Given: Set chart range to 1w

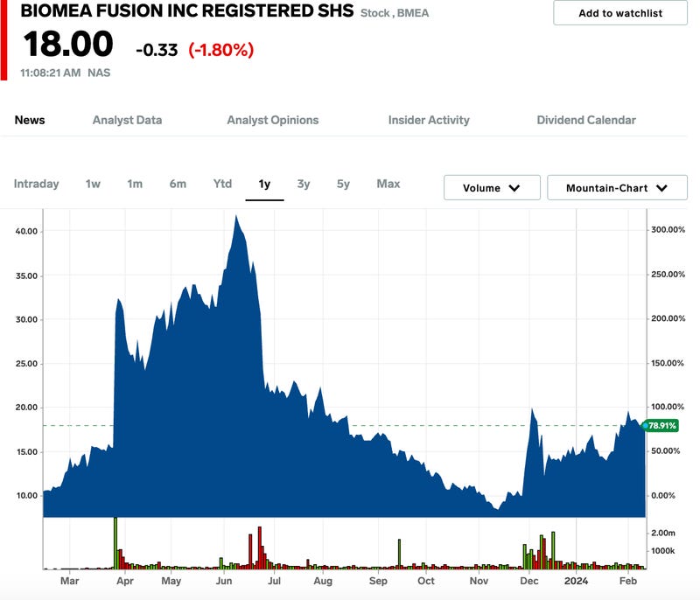Looking at the screenshot, I should 93,184.
